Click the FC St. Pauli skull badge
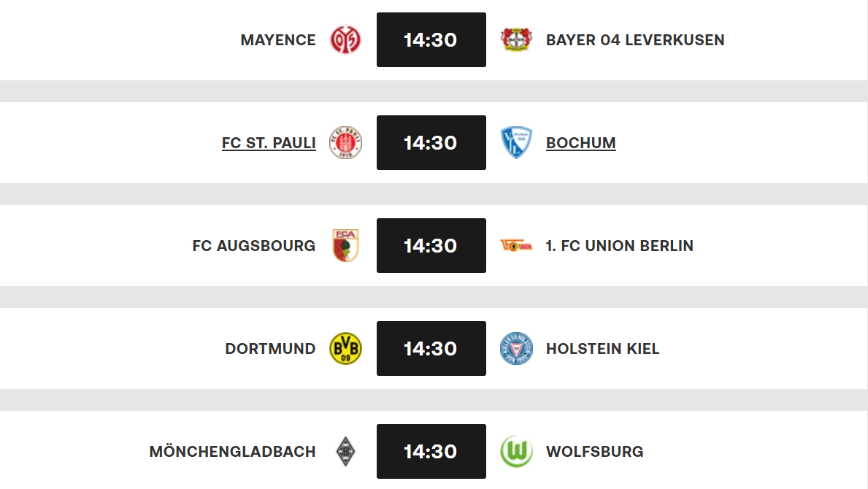 (x=345, y=143)
